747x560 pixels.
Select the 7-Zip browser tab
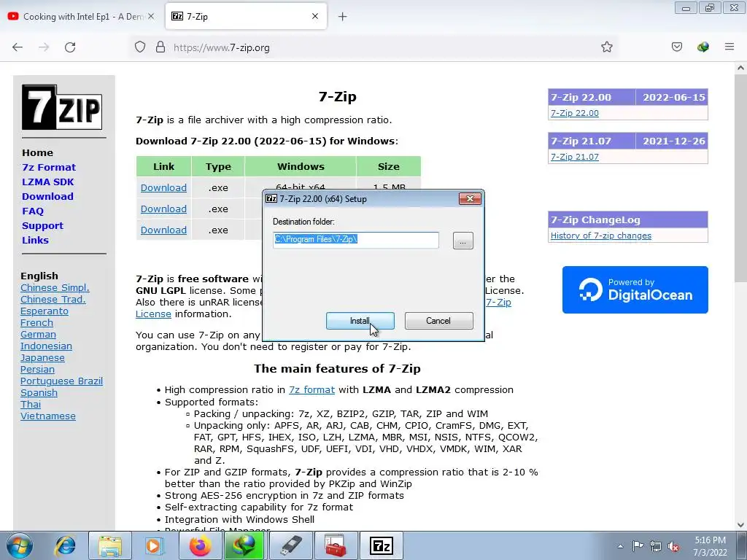[x=246, y=17]
